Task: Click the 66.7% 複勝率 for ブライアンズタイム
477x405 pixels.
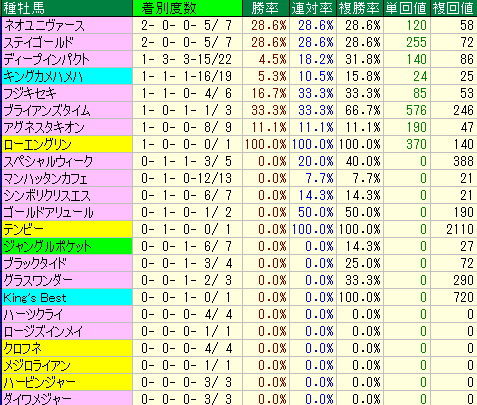Action: click(x=363, y=111)
